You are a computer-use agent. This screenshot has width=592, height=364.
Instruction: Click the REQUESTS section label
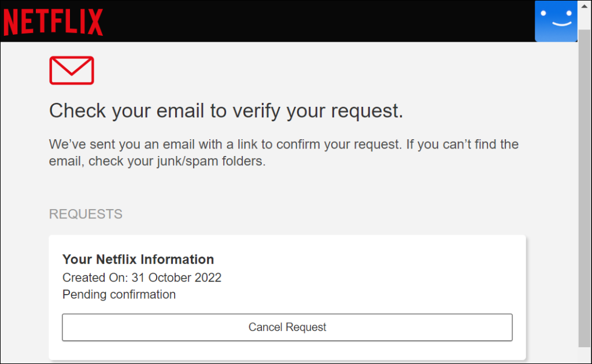point(86,214)
